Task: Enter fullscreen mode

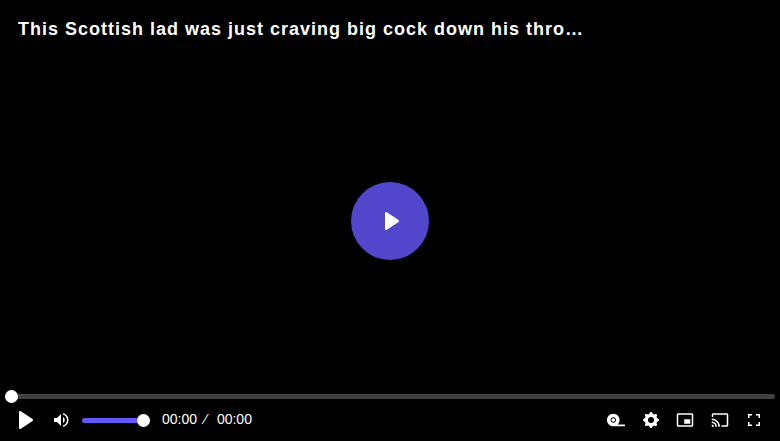Action: (x=754, y=420)
